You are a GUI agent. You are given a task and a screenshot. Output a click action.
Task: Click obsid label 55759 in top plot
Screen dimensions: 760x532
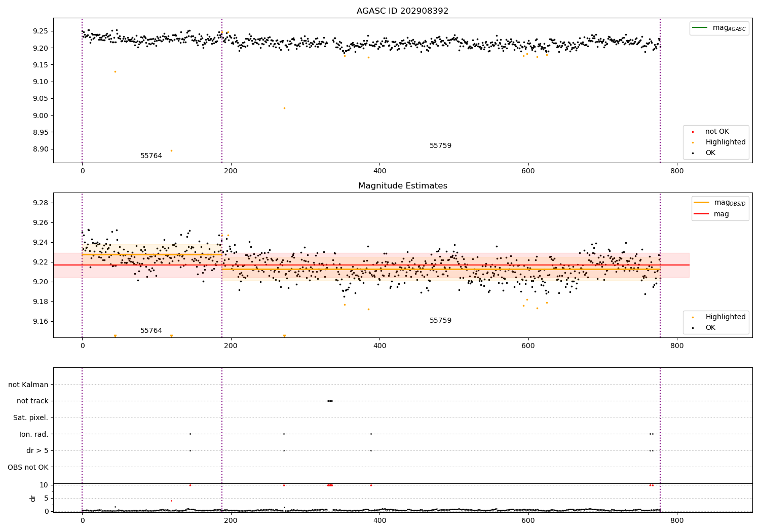[x=440, y=146]
